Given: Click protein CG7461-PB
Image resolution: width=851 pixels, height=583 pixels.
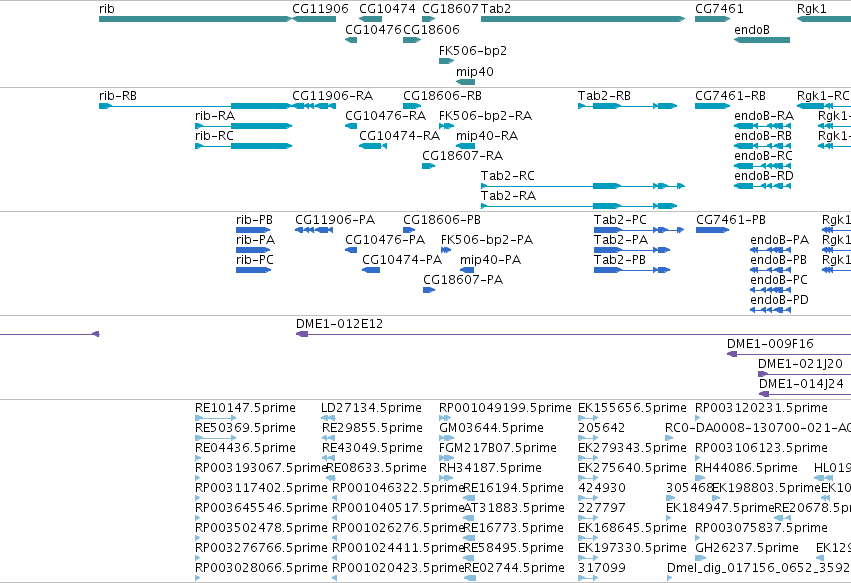Looking at the screenshot, I should [x=713, y=230].
